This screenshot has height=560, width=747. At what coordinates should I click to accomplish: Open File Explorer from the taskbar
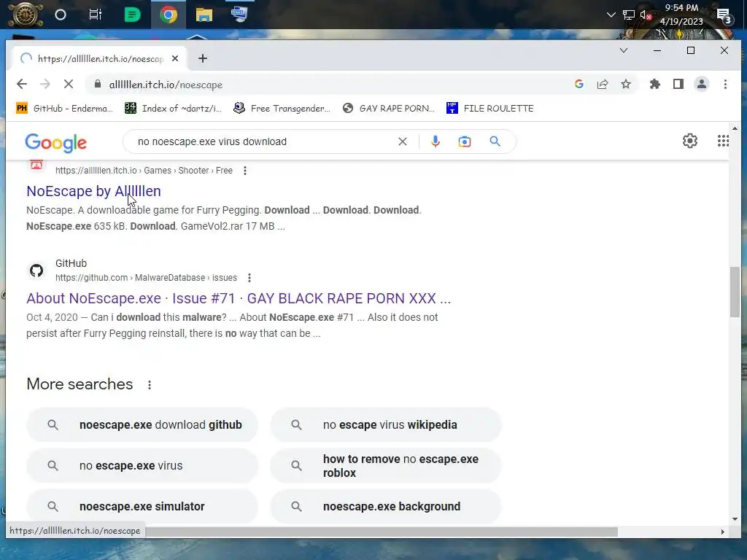(204, 15)
